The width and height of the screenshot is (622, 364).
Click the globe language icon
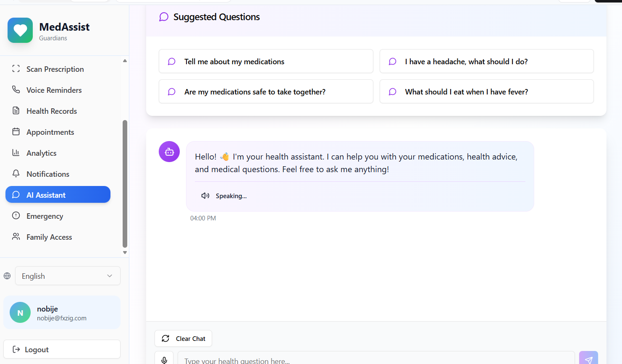pos(7,276)
